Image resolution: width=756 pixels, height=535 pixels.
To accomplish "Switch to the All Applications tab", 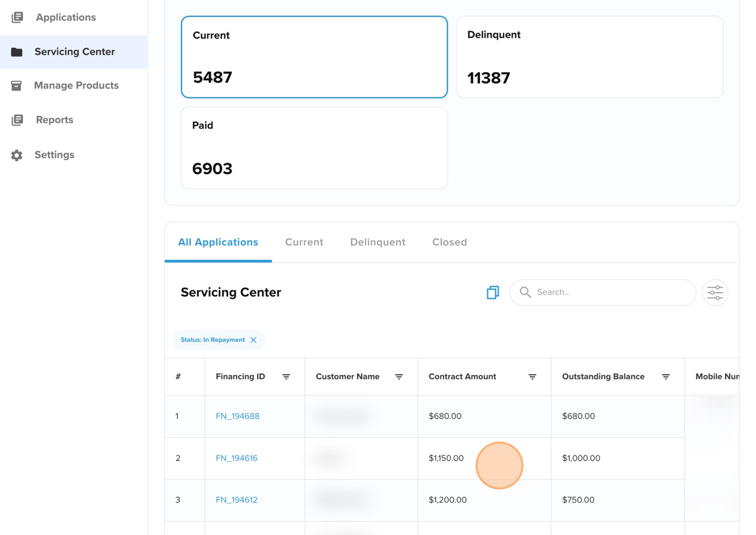I will click(x=218, y=242).
